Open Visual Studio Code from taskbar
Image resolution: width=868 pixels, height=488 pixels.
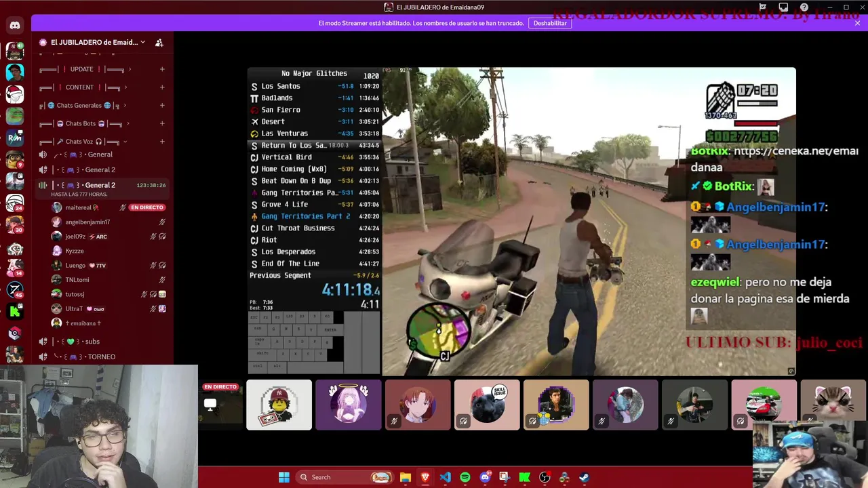445,477
